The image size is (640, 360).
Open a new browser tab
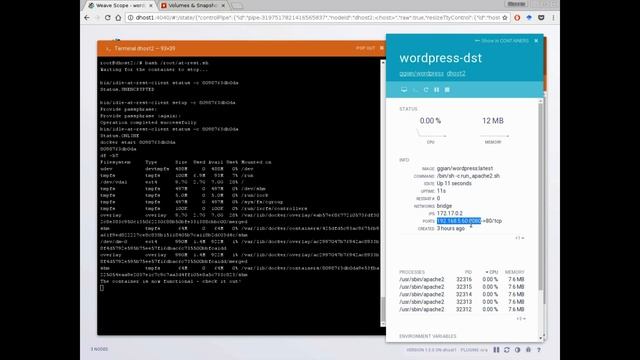pos(237,6)
